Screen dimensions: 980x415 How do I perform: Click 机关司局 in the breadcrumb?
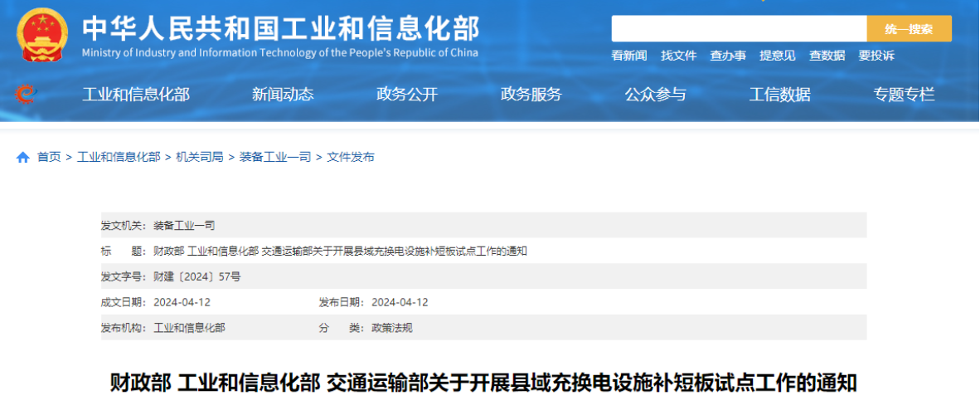tap(199, 158)
